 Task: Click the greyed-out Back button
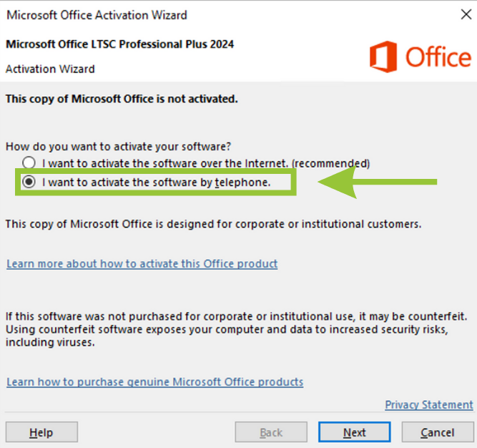coord(271,432)
